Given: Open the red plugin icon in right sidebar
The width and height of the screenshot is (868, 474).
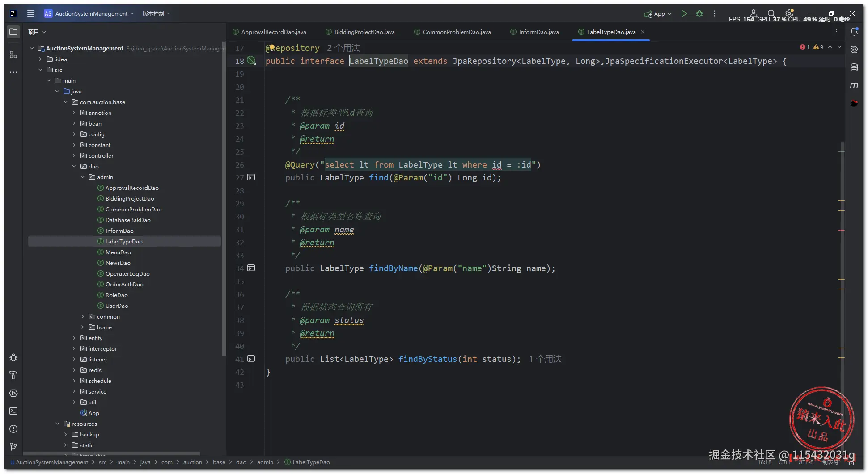Looking at the screenshot, I should click(x=854, y=103).
